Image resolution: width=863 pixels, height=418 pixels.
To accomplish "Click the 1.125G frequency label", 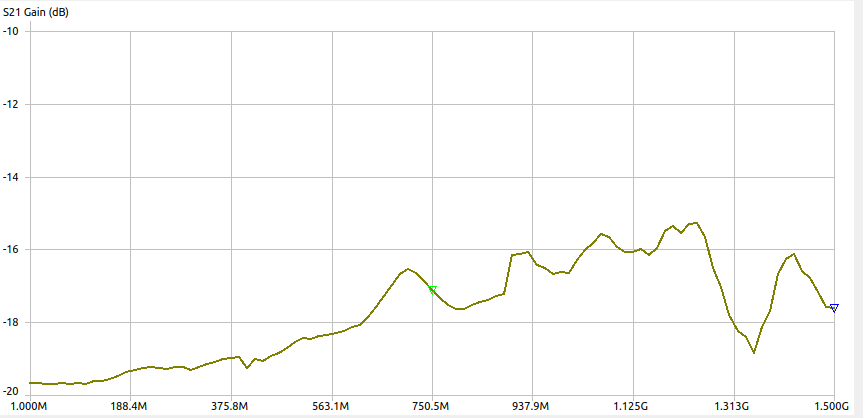I will 633,407.
